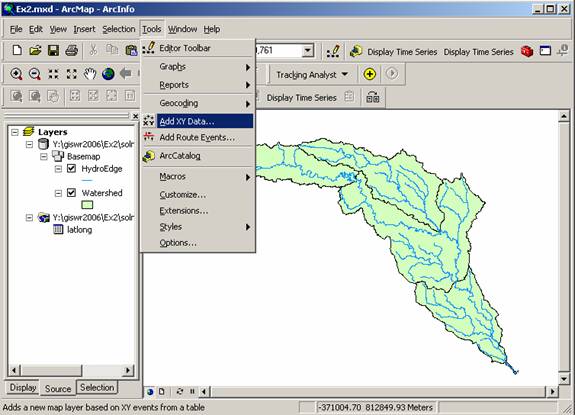The image size is (575, 415).
Task: Collapse the Watershed layer legend
Action: (x=58, y=193)
